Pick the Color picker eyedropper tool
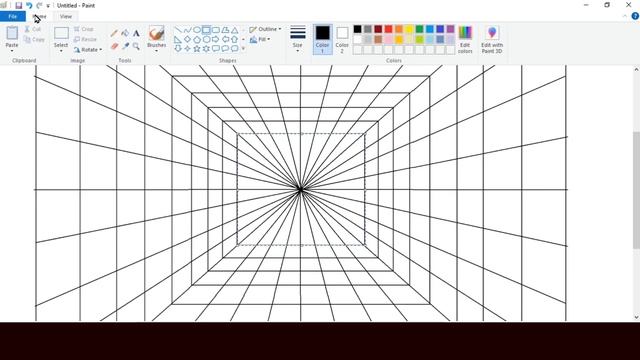640x360 pixels. point(125,46)
